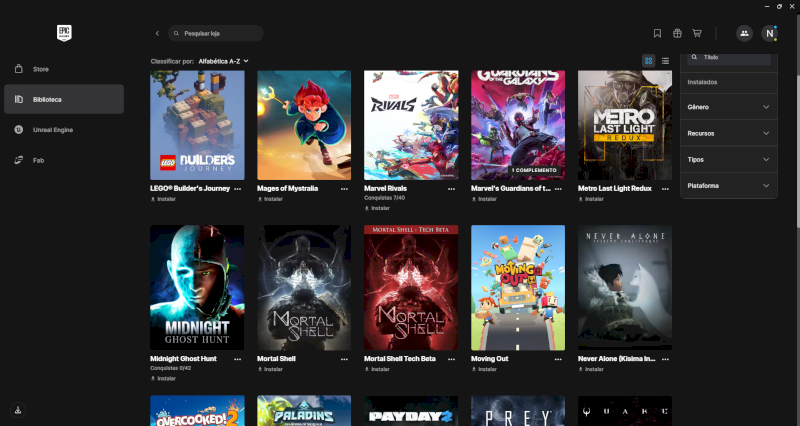Install Moving Out
This screenshot has height=426, width=800.
484,369
